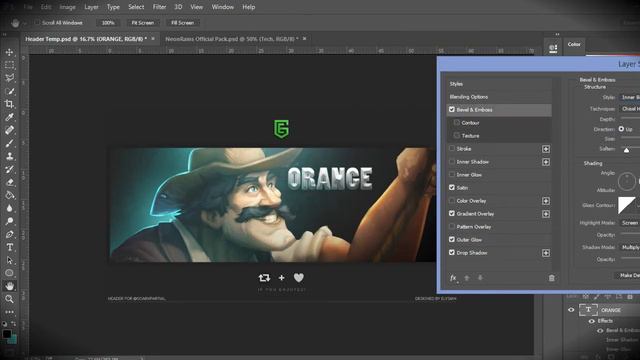Open the Technique dropdown
Screen dimensions: 640x360
point(629,109)
